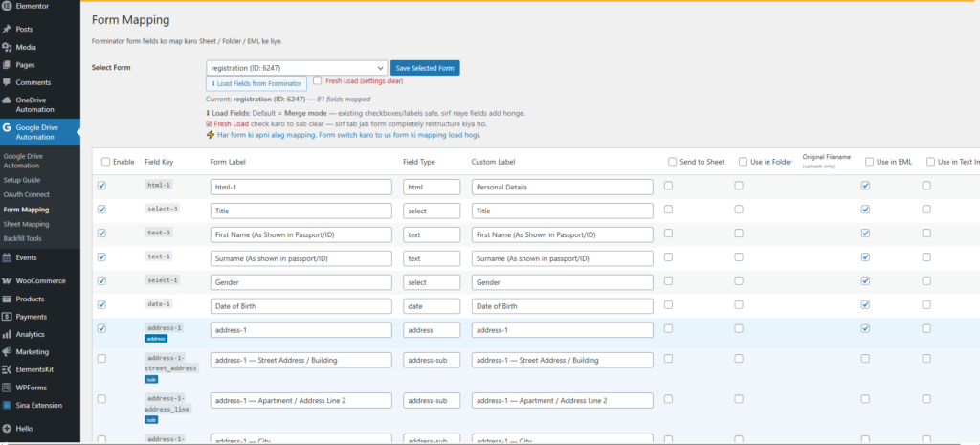The image size is (980, 445).
Task: Click the Form Label field for html-1
Action: click(301, 187)
